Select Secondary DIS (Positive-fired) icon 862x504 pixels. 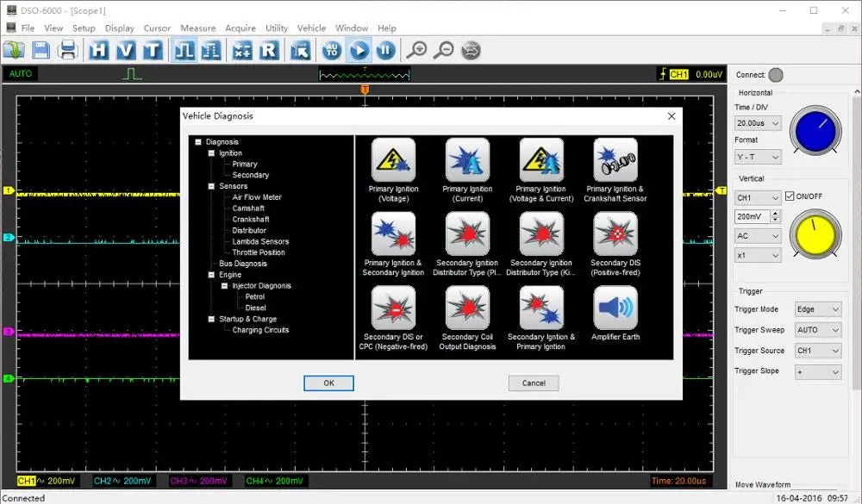(615, 234)
